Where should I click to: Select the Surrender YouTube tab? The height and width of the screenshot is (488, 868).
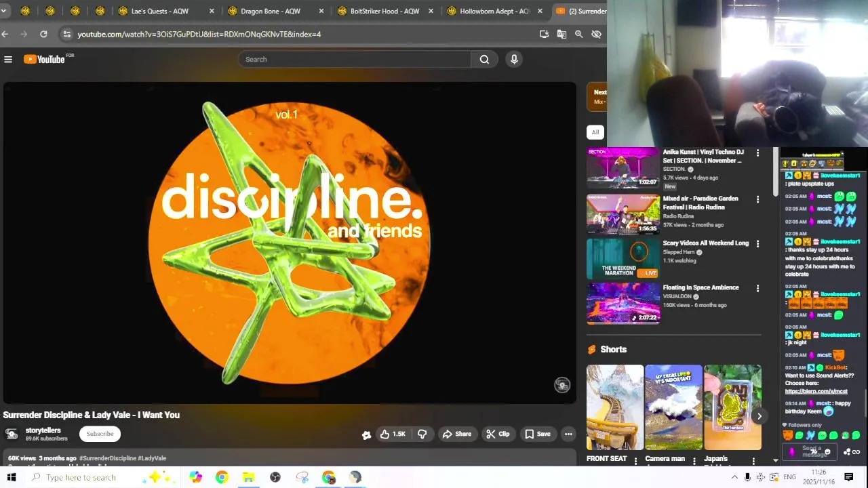tap(580, 11)
